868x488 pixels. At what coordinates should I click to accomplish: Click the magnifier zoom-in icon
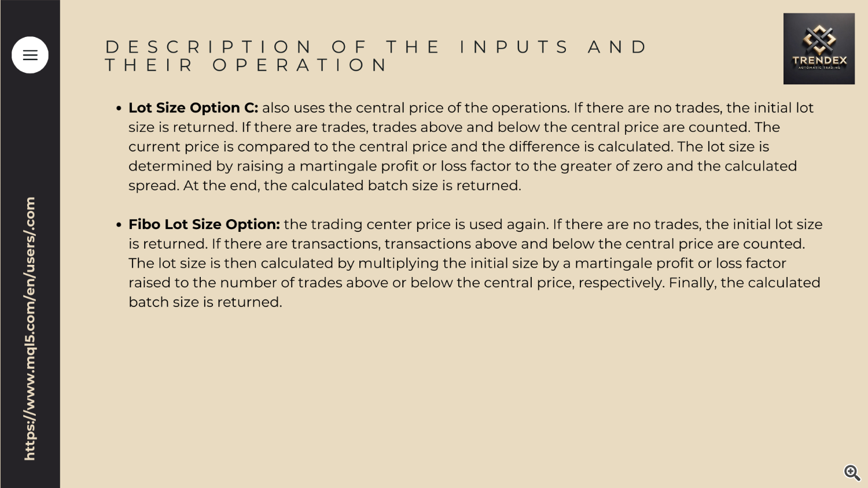pos(852,472)
